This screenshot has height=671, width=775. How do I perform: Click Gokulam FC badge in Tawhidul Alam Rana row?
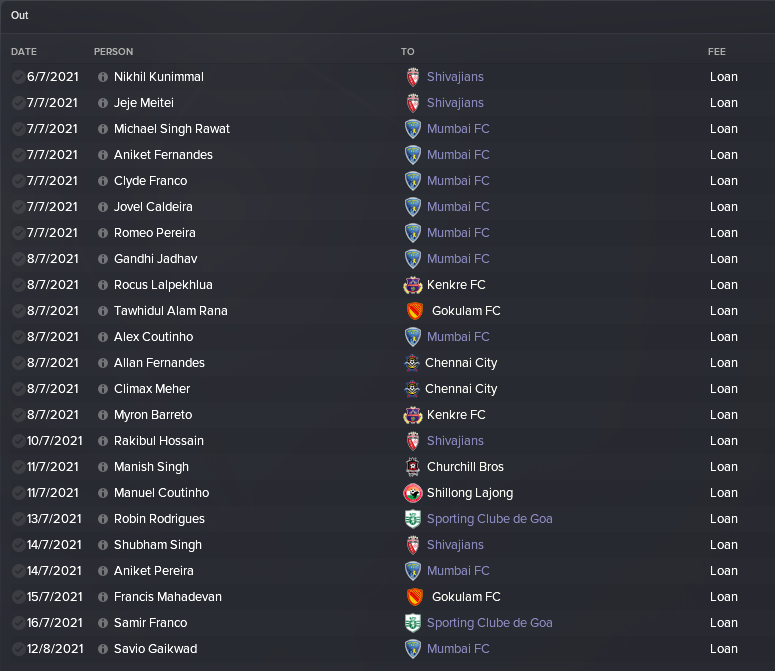[415, 311]
